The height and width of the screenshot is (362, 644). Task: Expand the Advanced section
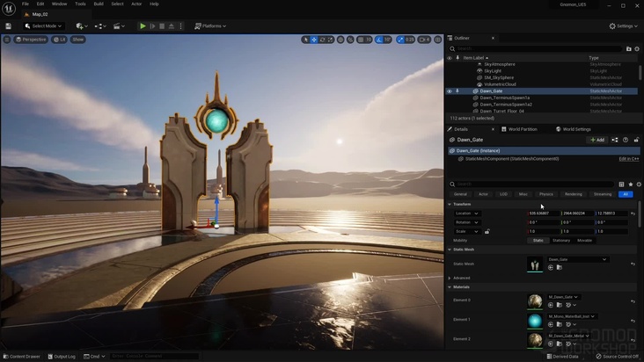click(450, 278)
